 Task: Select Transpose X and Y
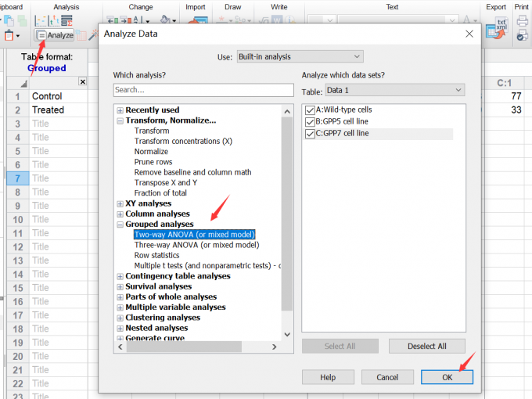(166, 183)
